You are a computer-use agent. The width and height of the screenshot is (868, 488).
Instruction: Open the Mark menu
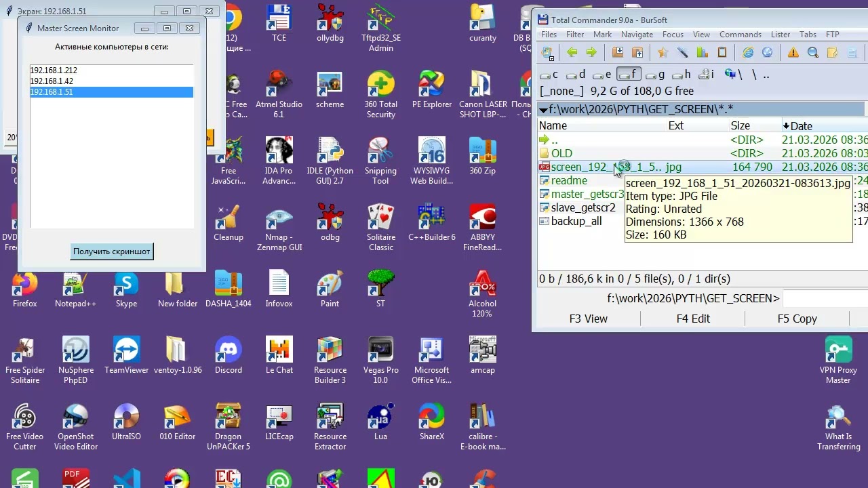(x=602, y=35)
